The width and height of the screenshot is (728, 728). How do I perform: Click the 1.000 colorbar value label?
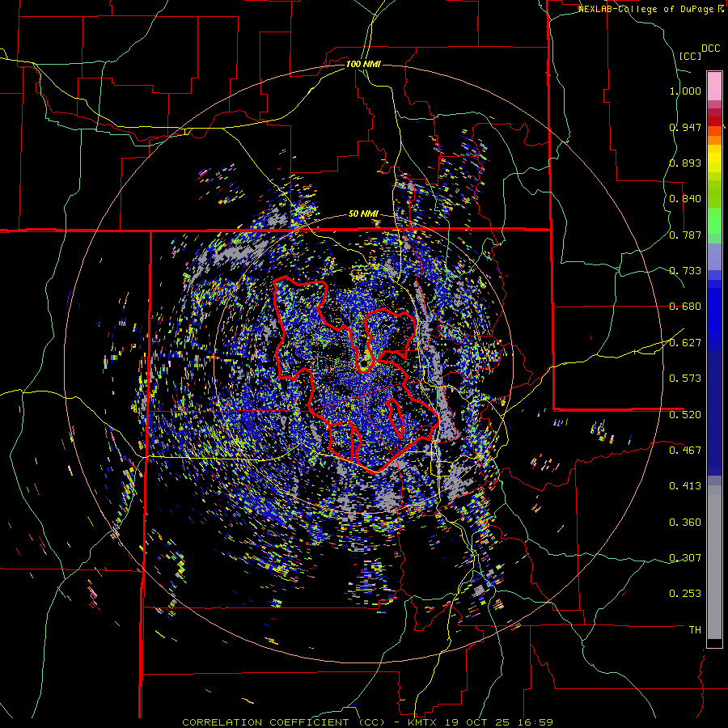click(x=685, y=91)
